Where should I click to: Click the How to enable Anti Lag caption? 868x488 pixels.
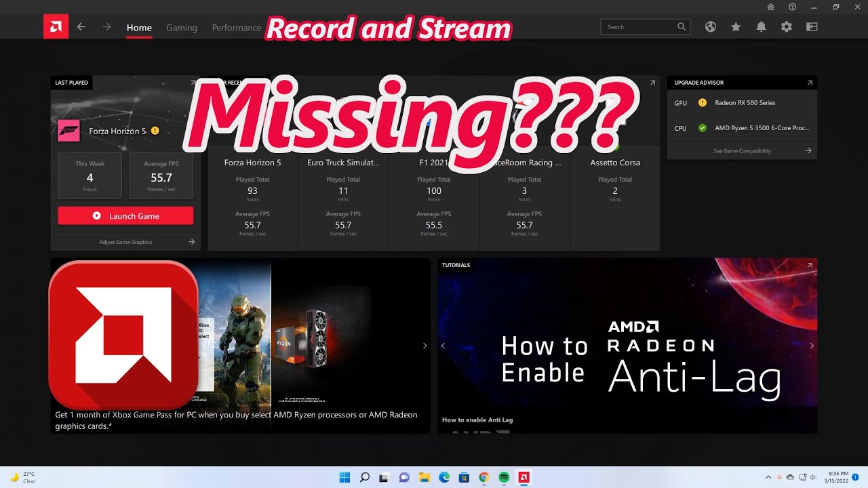[x=477, y=420]
